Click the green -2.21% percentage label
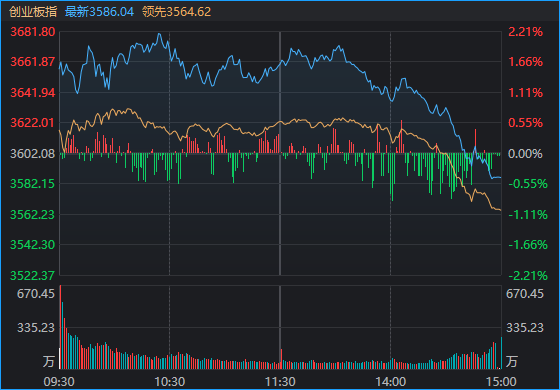 pos(528,276)
